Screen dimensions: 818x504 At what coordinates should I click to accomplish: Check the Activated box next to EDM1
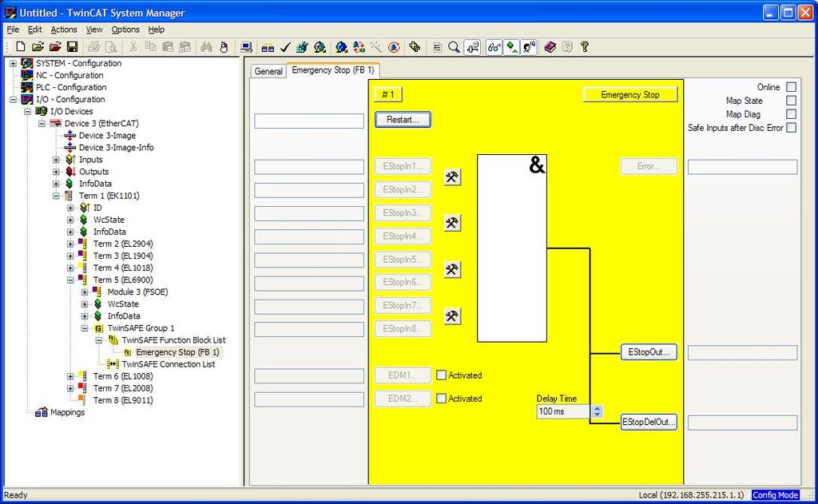[x=441, y=375]
